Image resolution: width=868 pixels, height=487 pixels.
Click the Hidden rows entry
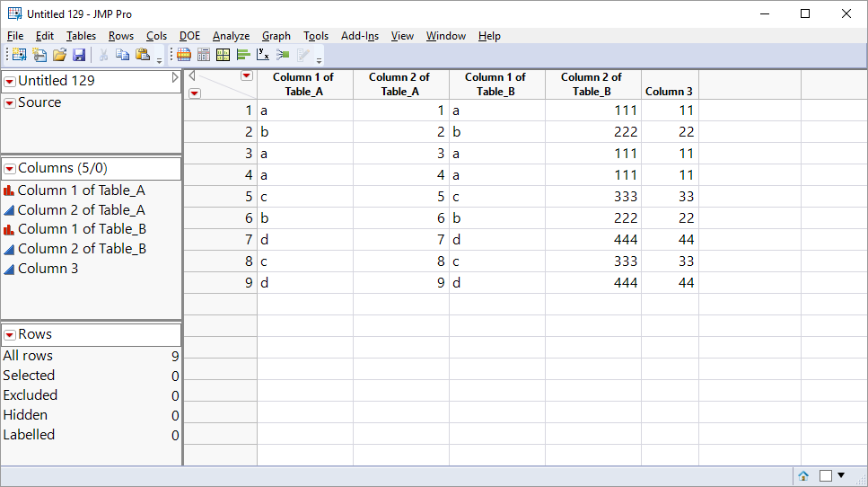[x=91, y=415]
